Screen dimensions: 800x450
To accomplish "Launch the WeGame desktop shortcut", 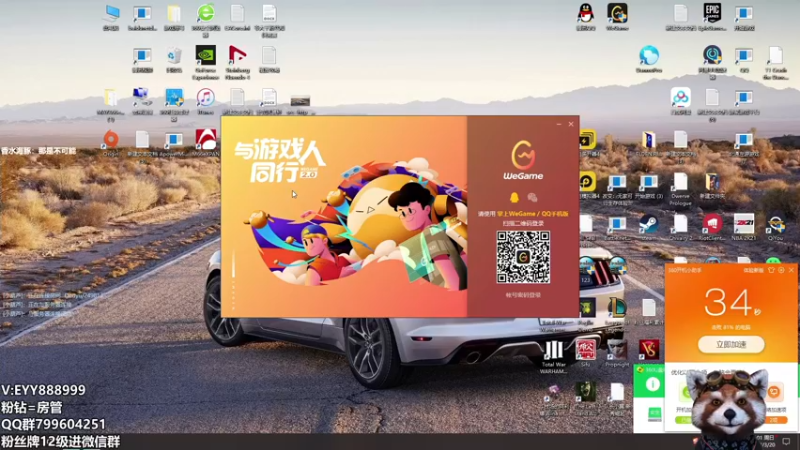I will (617, 17).
